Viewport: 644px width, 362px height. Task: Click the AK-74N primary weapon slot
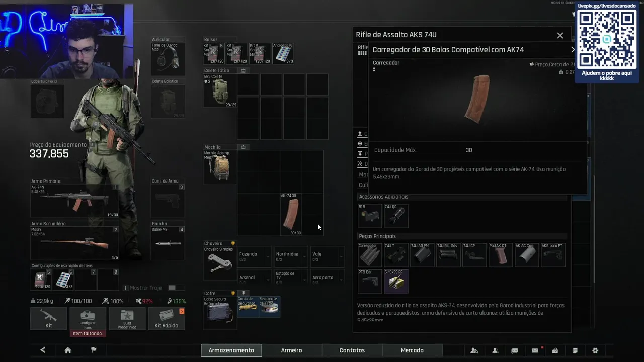(x=74, y=201)
